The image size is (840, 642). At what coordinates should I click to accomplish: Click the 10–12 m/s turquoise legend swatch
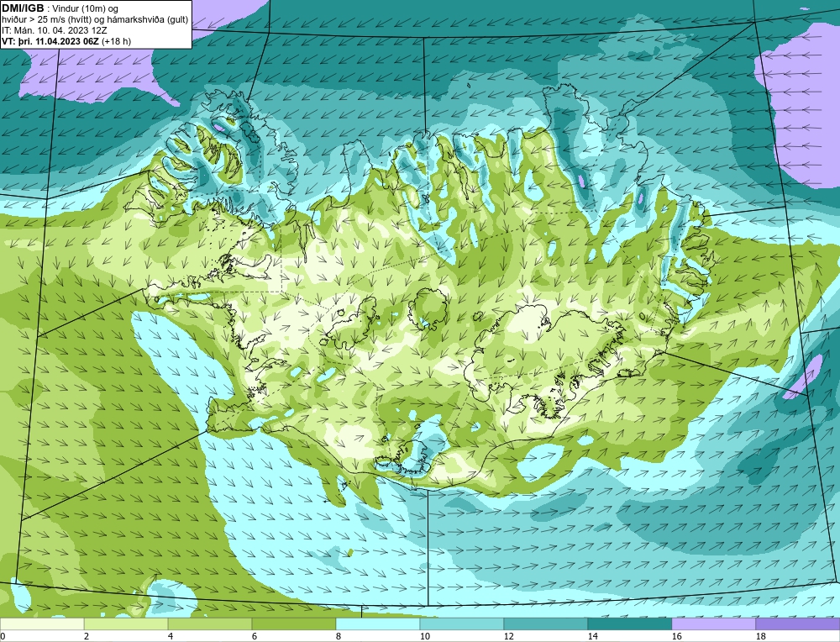click(462, 624)
